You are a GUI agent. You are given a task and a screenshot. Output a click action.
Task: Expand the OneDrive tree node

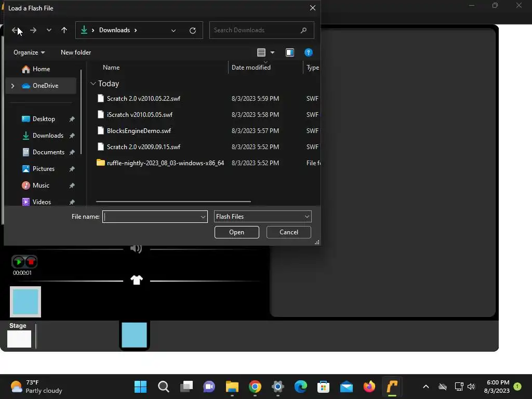pos(12,86)
